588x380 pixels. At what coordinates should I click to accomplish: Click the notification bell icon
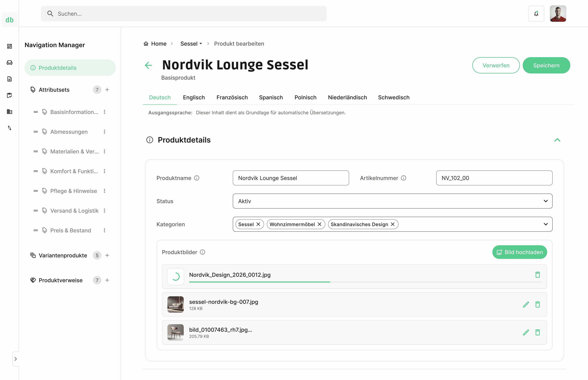click(x=536, y=14)
